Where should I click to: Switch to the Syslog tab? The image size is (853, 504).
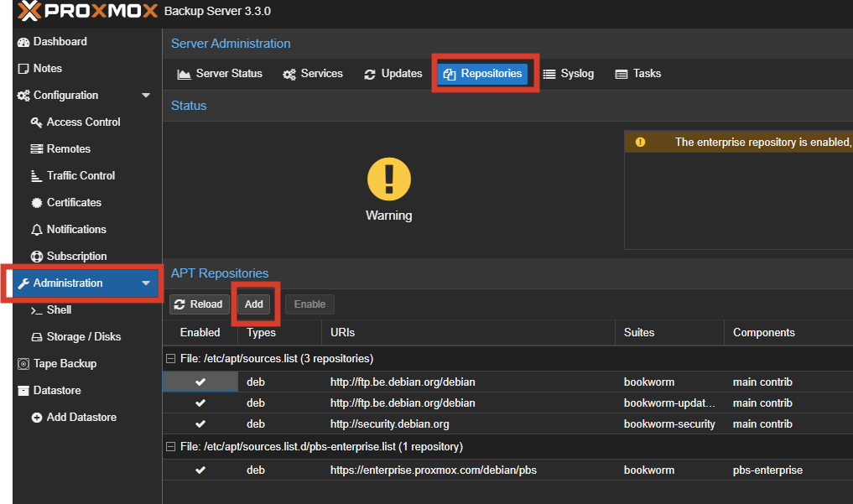[x=569, y=74]
